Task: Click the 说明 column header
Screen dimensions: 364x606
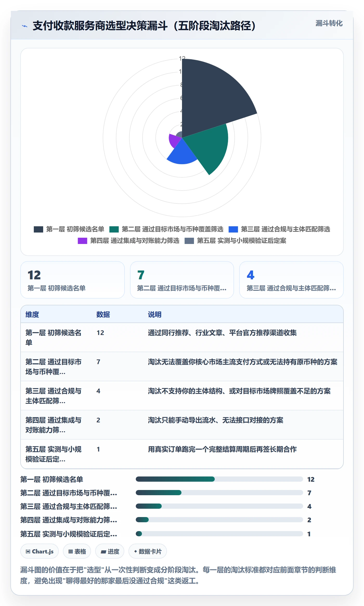Action: (x=155, y=314)
